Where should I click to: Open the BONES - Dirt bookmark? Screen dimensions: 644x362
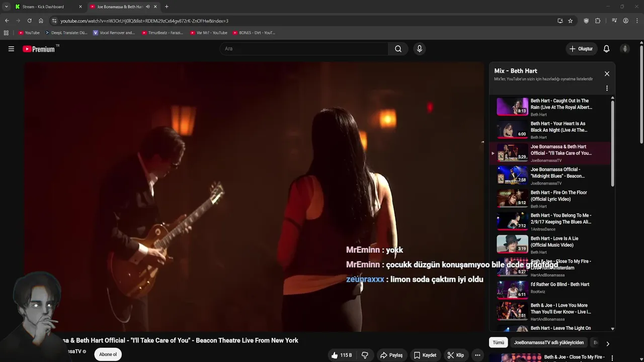click(254, 33)
